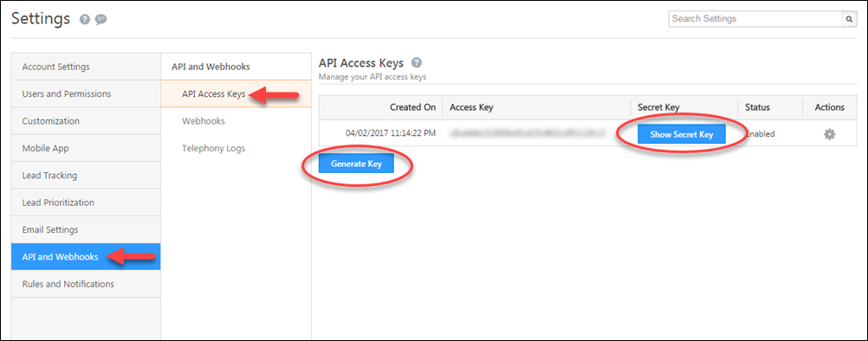This screenshot has width=868, height=341.
Task: Click in the Search Settings field
Action: [x=755, y=19]
